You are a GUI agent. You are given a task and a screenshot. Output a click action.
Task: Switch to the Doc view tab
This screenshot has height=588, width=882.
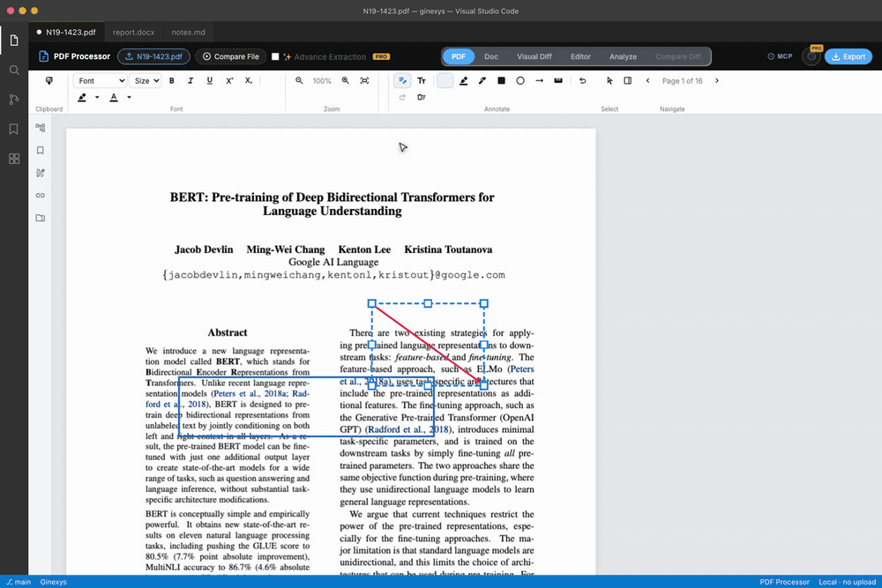(491, 56)
